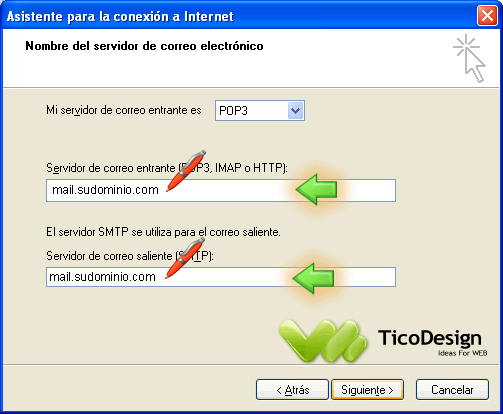Click the green arrow in outgoing SMTP field
Image resolution: width=503 pixels, height=414 pixels.
coord(313,278)
